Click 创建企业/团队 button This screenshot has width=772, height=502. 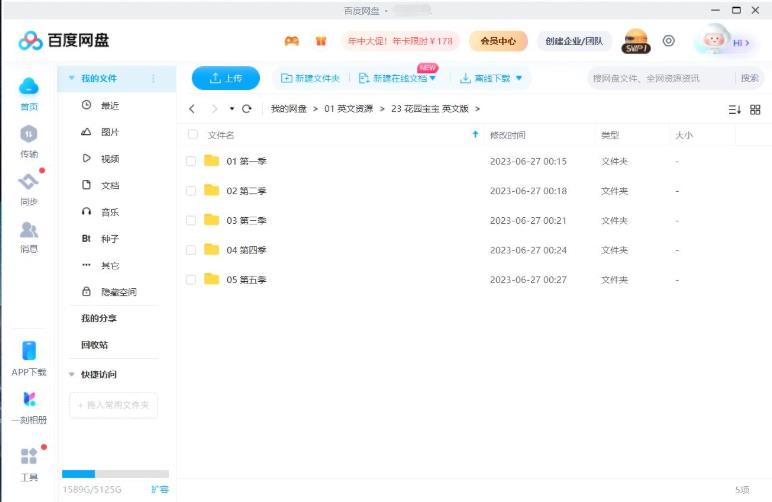tap(574, 41)
